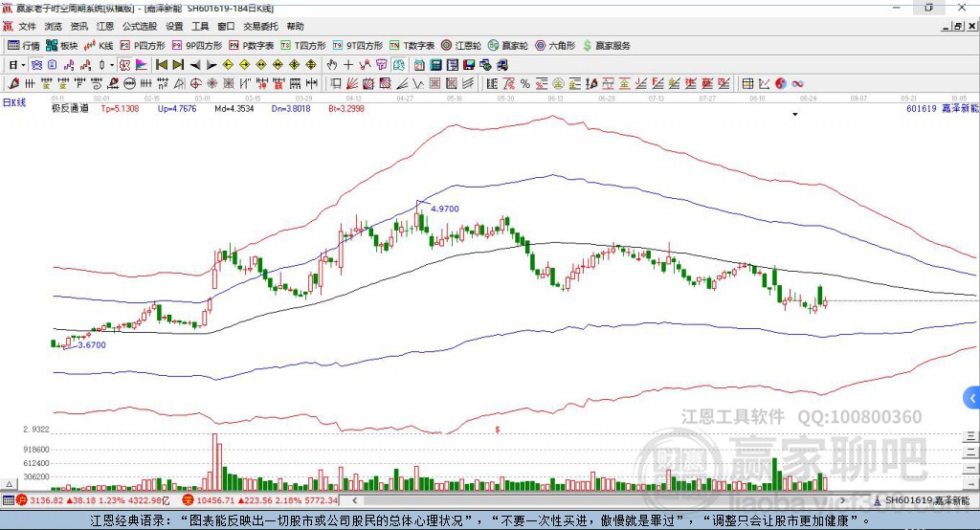Open the P数字表 number table
980x530 pixels.
[x=252, y=46]
